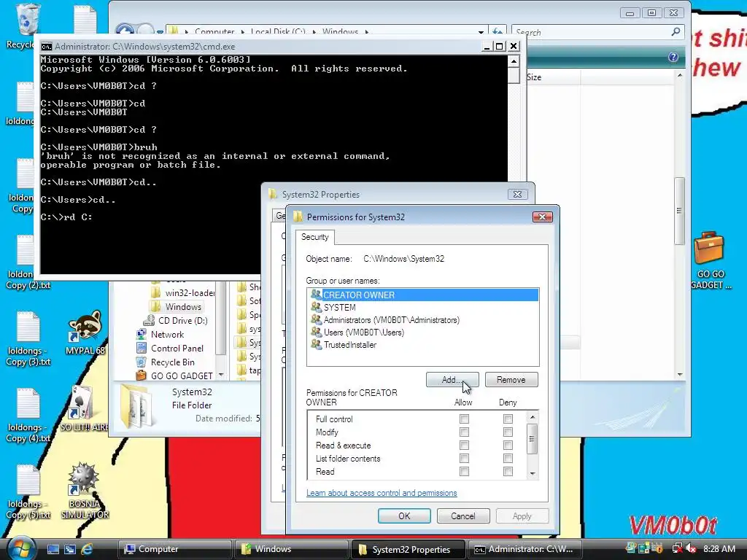Switch to Computer window on taskbar
Image resolution: width=747 pixels, height=560 pixels.
tap(175, 549)
